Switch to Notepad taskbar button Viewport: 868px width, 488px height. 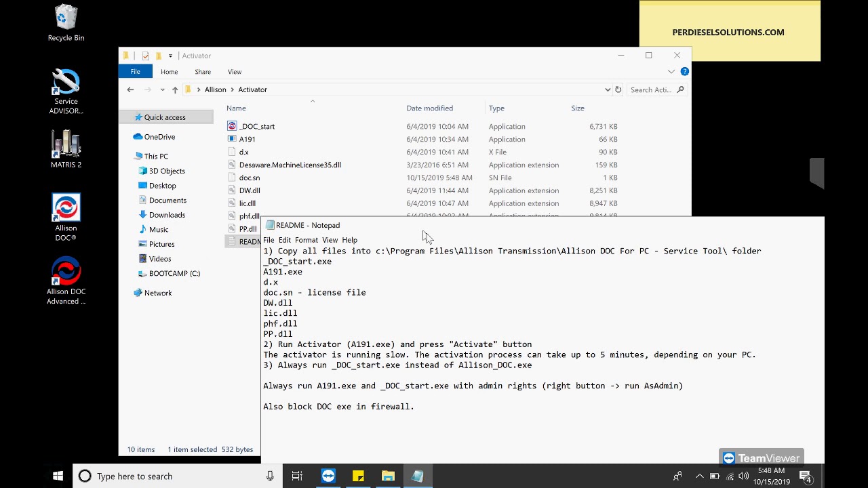[x=418, y=476]
